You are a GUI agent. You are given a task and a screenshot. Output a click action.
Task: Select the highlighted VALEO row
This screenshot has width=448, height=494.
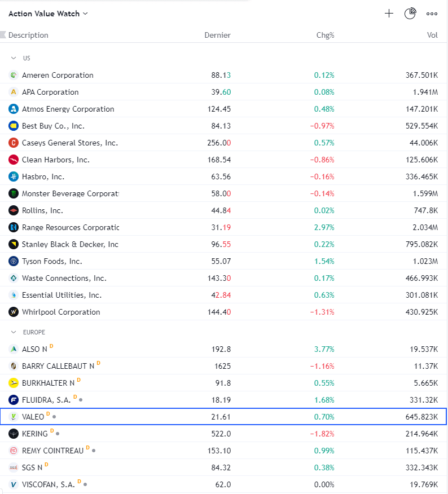coord(223,417)
